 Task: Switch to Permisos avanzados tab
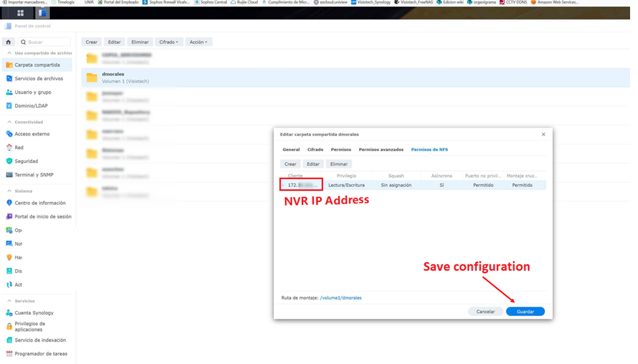381,150
